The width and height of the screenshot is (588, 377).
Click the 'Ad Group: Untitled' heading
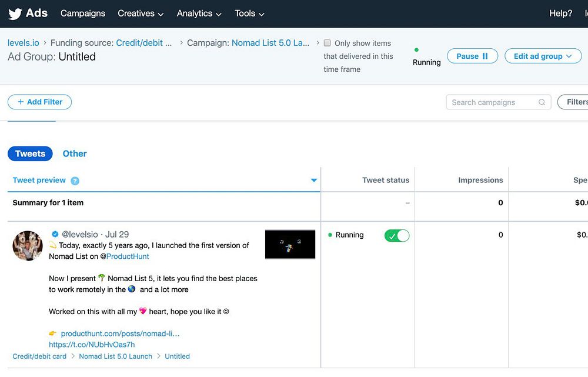pyautogui.click(x=52, y=56)
